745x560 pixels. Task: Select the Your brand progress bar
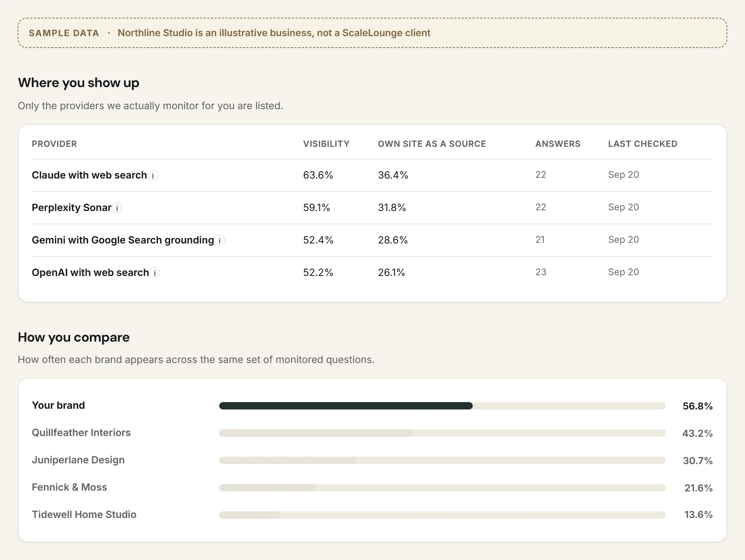coord(442,406)
